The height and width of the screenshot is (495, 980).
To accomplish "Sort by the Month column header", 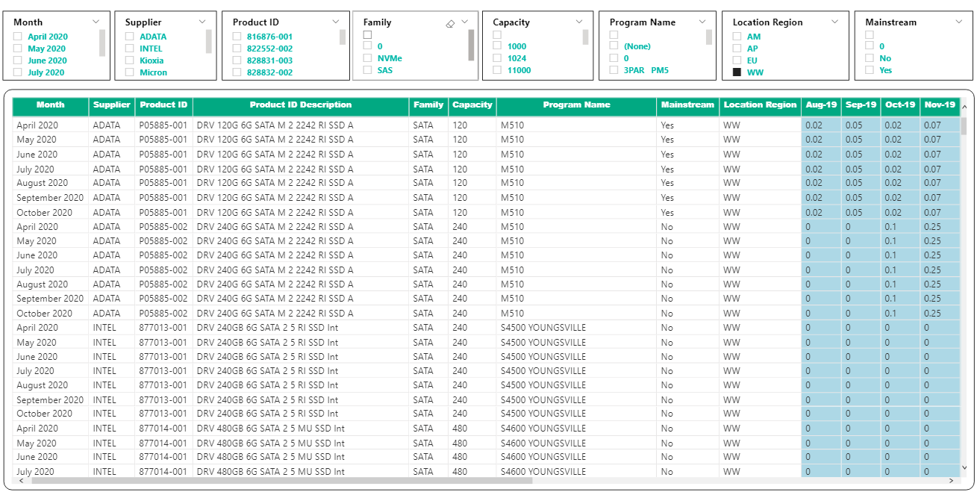I will pos(51,106).
